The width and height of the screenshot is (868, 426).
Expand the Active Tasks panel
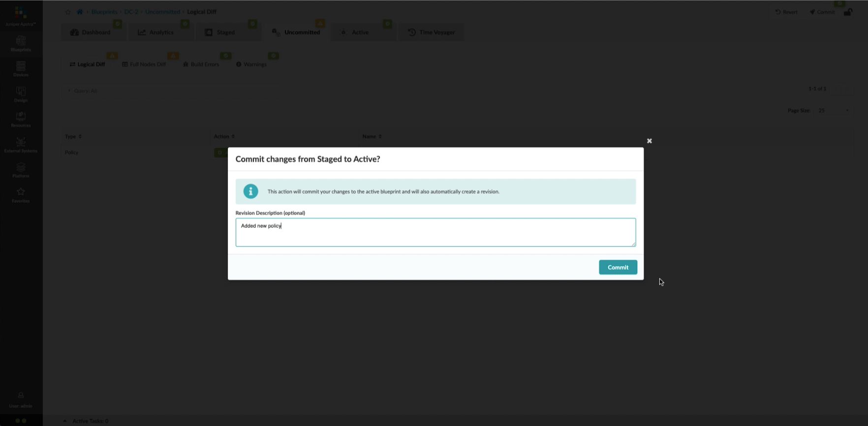(x=86, y=421)
